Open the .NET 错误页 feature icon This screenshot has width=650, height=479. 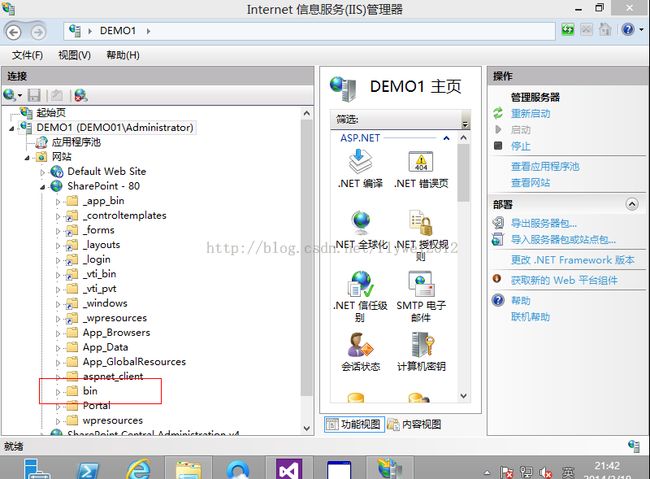(x=421, y=169)
